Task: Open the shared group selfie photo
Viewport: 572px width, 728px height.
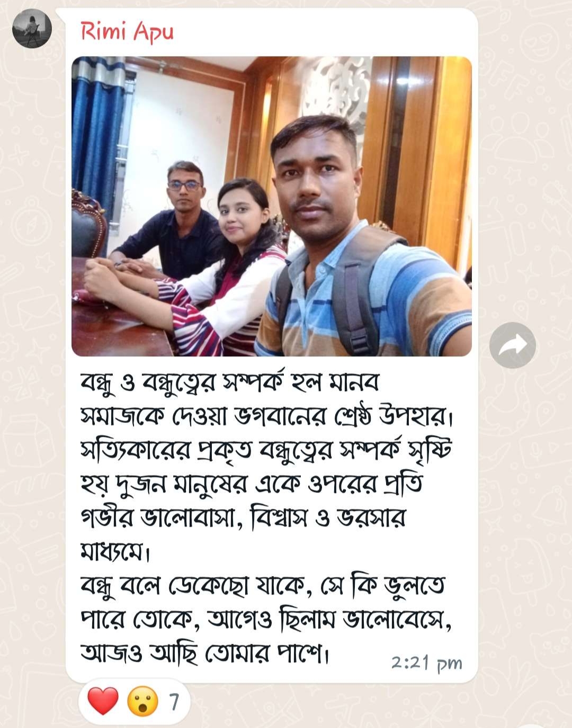Action: pos(272,206)
